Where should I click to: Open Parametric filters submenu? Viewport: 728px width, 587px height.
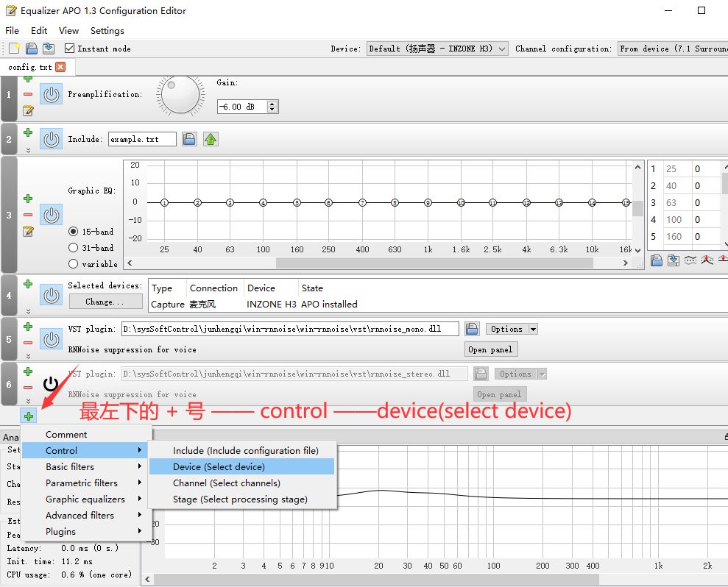pyautogui.click(x=86, y=483)
